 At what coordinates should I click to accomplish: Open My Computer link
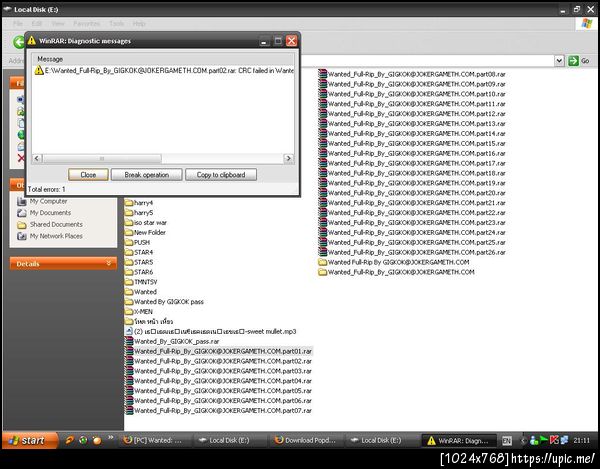[48, 201]
